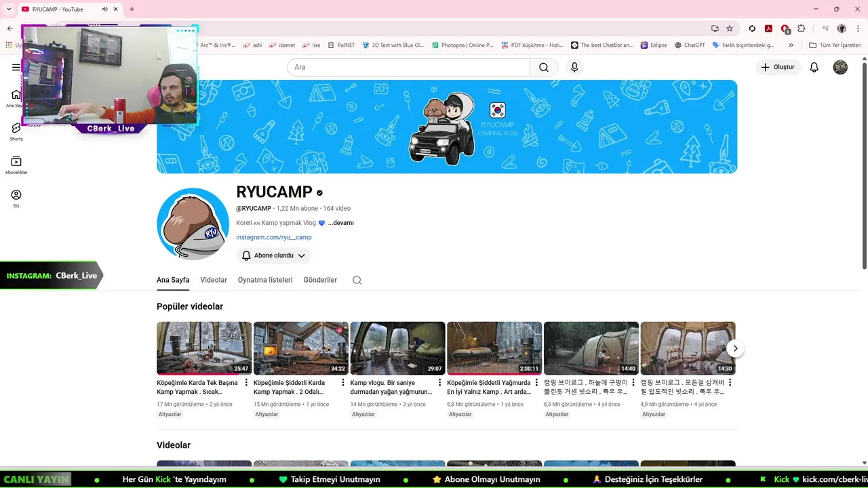
Task: Open options for the 34:22 video
Action: [x=343, y=383]
